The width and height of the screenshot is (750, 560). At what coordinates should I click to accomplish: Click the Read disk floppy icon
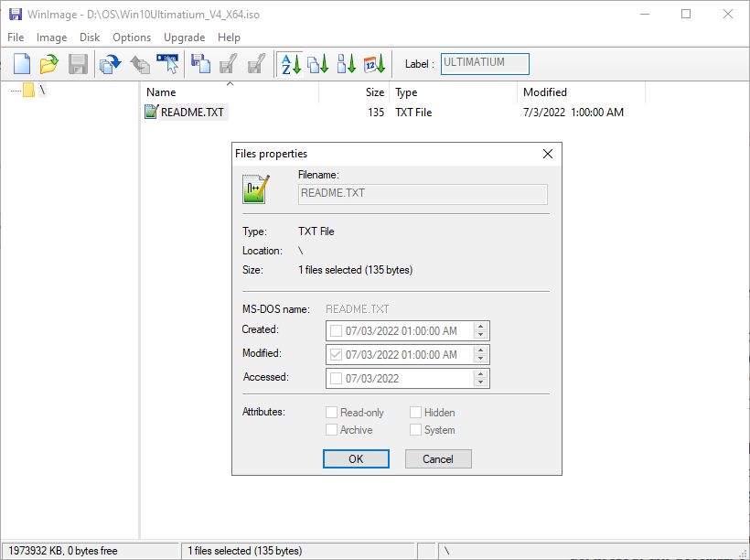click(200, 64)
